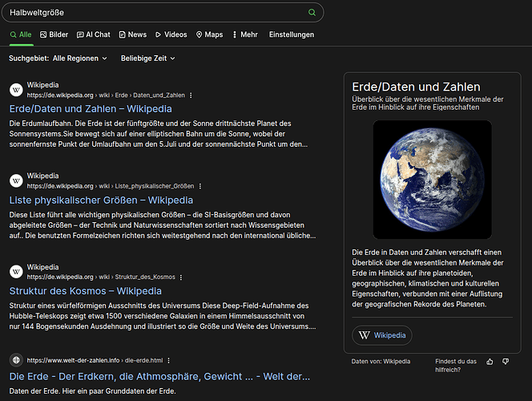Click the Liste_physikalischer_Größen URL breadcrumb
The width and height of the screenshot is (532, 401).
click(x=111, y=186)
